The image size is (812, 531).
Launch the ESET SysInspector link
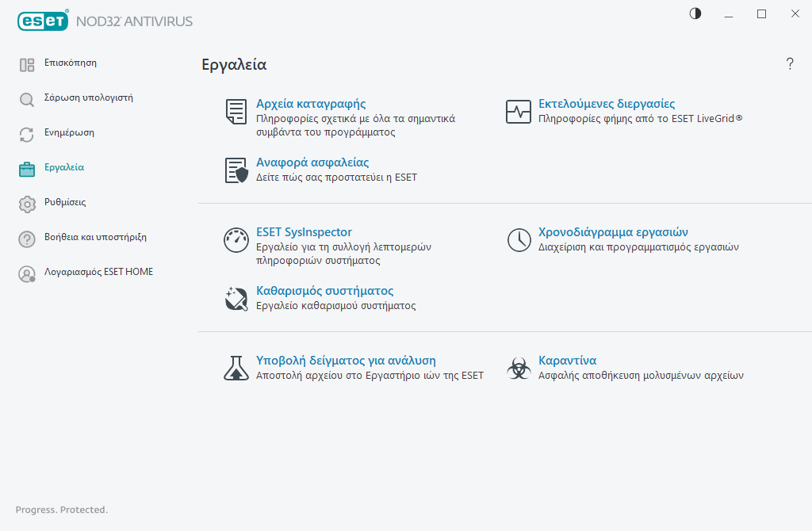pyautogui.click(x=304, y=232)
